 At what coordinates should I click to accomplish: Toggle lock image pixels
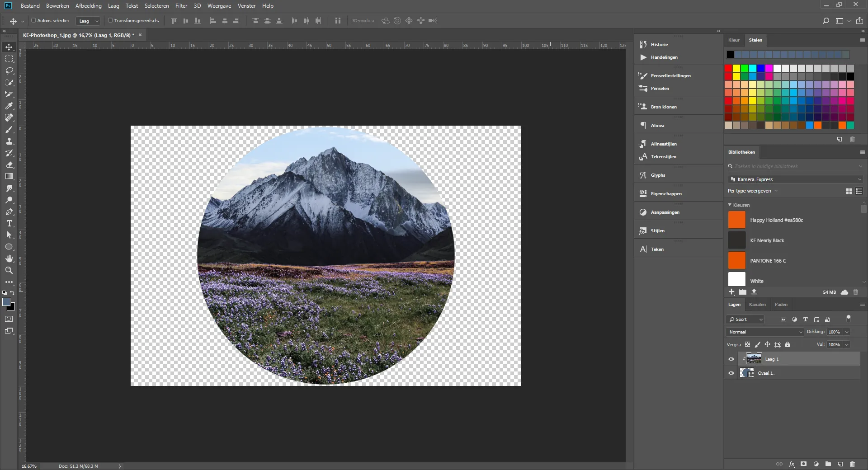point(758,345)
